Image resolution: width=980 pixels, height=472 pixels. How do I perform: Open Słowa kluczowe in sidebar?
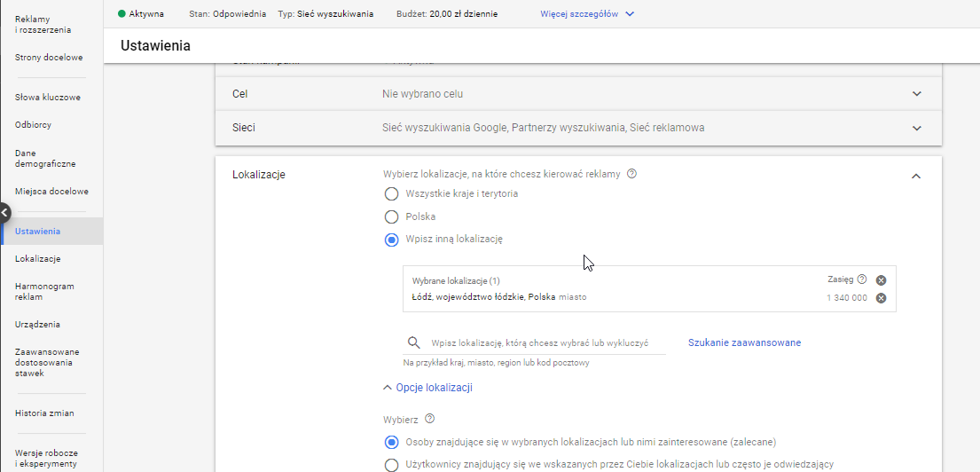click(x=48, y=98)
